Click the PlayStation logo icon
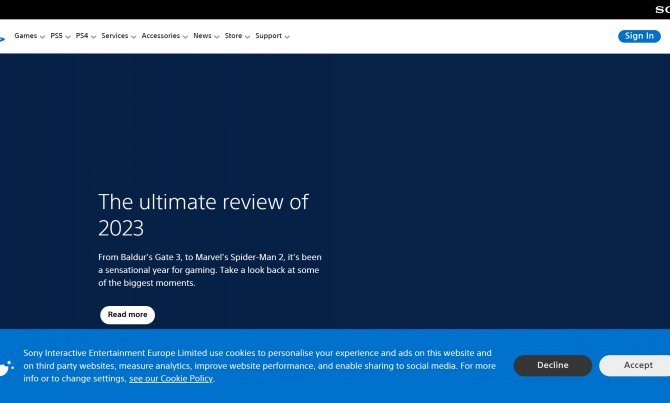This screenshot has width=670, height=403. [2, 39]
